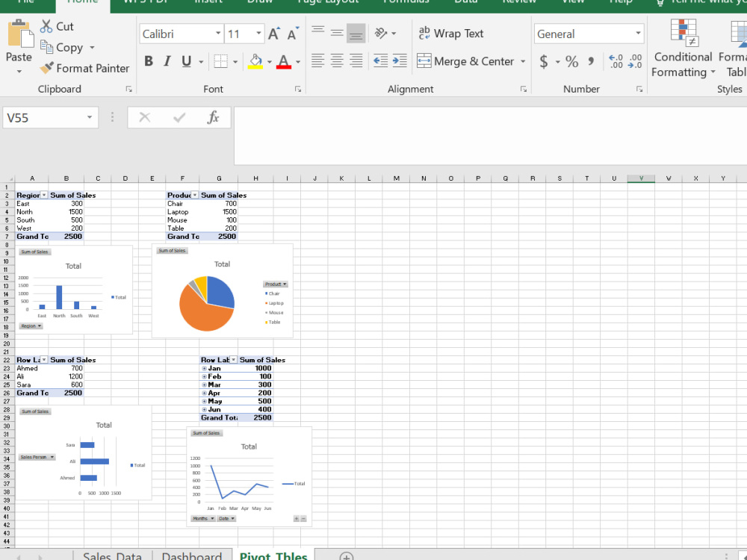Toggle Italic formatting
Image resolution: width=747 pixels, height=560 pixels.
coord(167,61)
